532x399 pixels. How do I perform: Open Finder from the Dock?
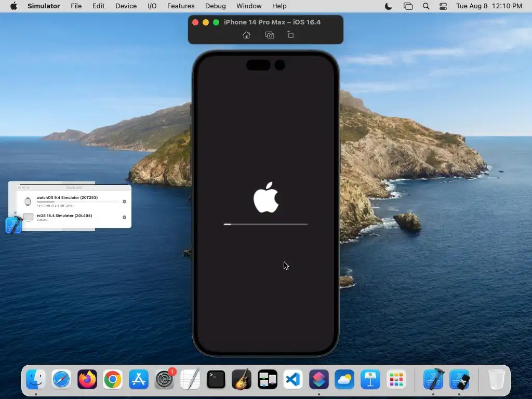tap(36, 379)
